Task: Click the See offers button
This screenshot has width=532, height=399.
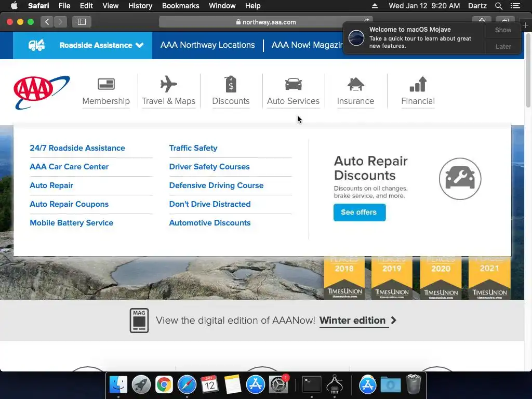Action: coord(360,212)
